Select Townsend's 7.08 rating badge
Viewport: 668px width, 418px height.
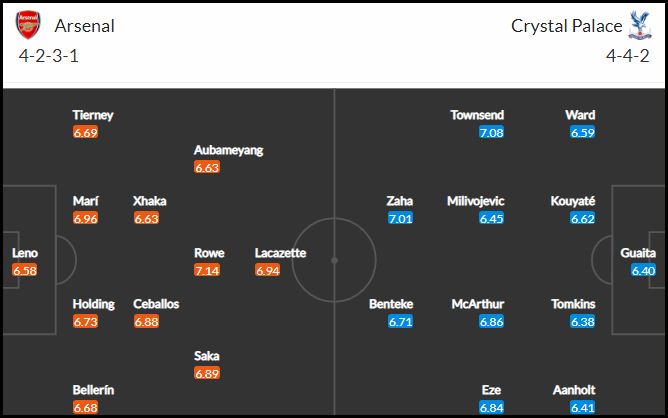pyautogui.click(x=491, y=132)
